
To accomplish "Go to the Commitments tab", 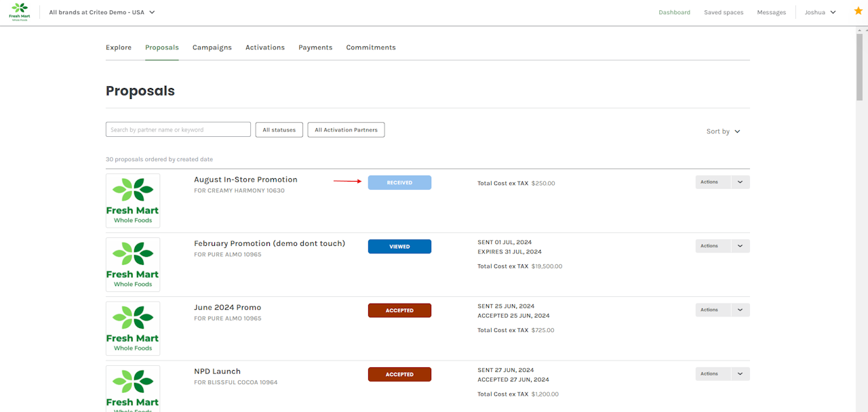I will [x=371, y=47].
